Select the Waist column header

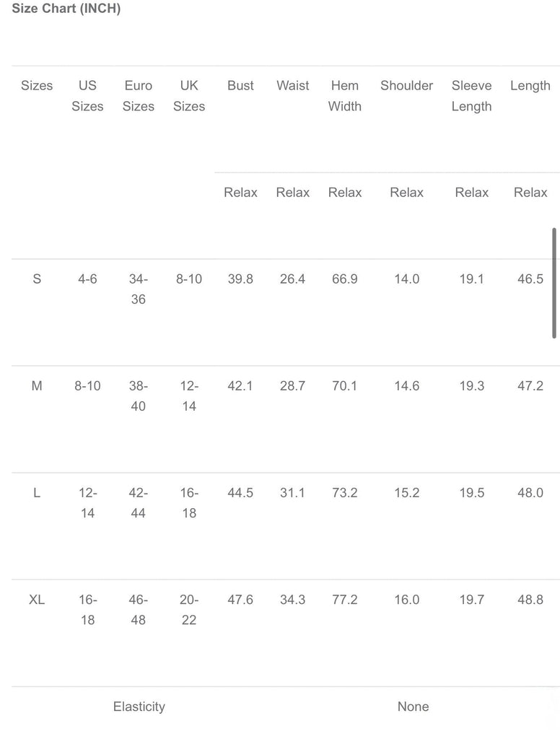click(x=292, y=86)
